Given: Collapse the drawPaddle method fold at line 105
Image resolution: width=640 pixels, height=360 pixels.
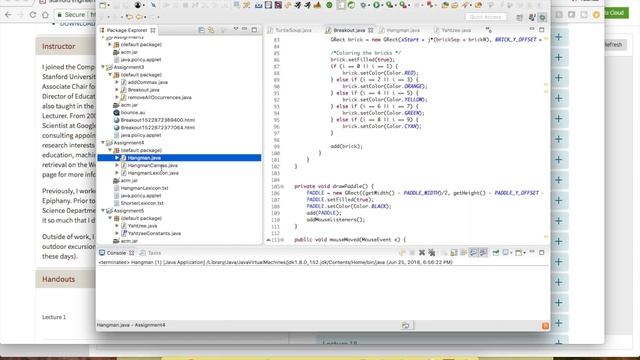Looking at the screenshot, I should pyautogui.click(x=282, y=186).
